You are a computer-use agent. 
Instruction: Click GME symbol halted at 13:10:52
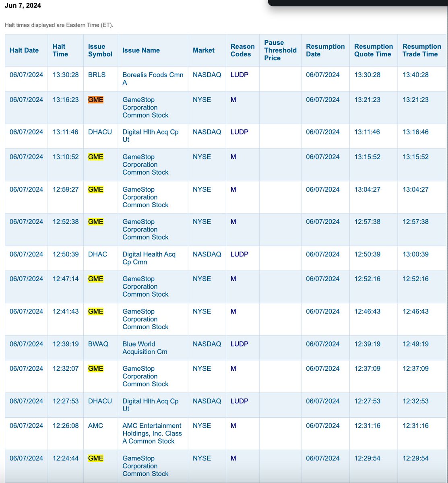click(96, 157)
